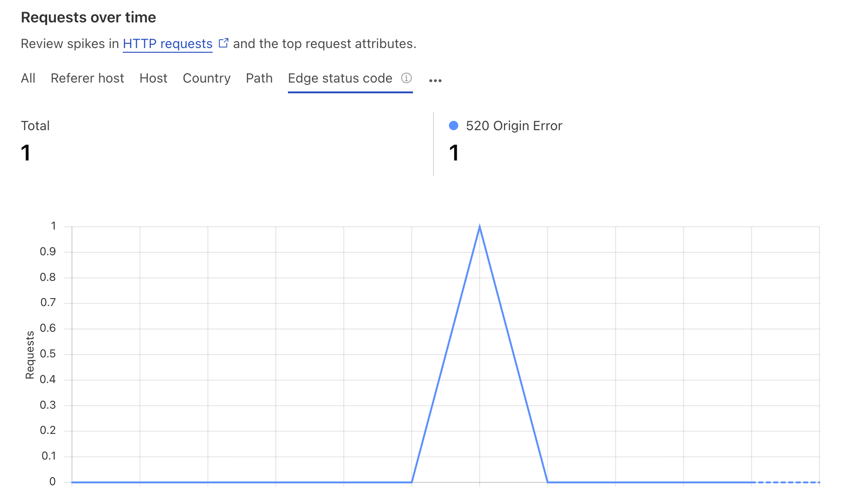The width and height of the screenshot is (868, 488).
Task: Select the Path tab
Action: pyautogui.click(x=259, y=78)
